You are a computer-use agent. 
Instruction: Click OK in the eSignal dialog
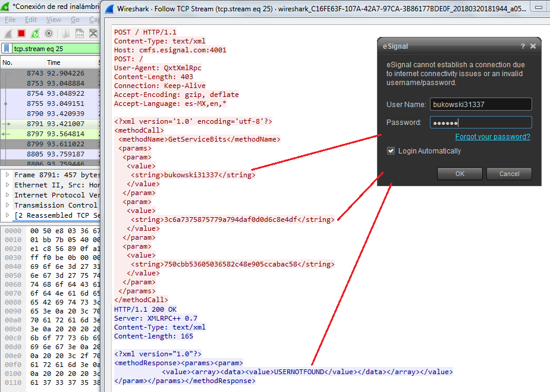pyautogui.click(x=460, y=174)
